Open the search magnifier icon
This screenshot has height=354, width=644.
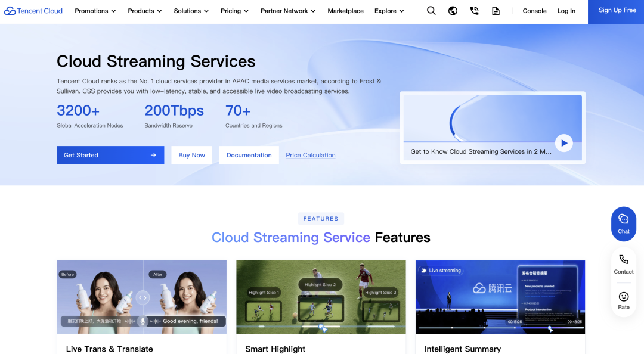pos(431,11)
